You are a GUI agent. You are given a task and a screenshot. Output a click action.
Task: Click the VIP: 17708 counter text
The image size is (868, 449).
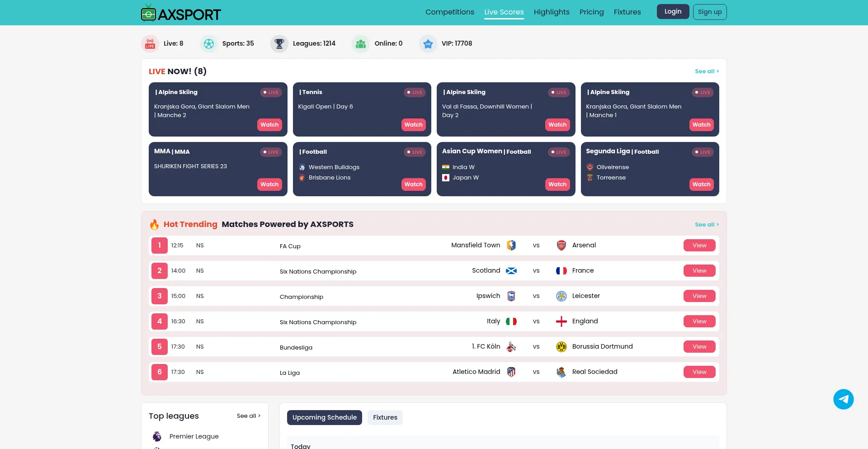(457, 43)
